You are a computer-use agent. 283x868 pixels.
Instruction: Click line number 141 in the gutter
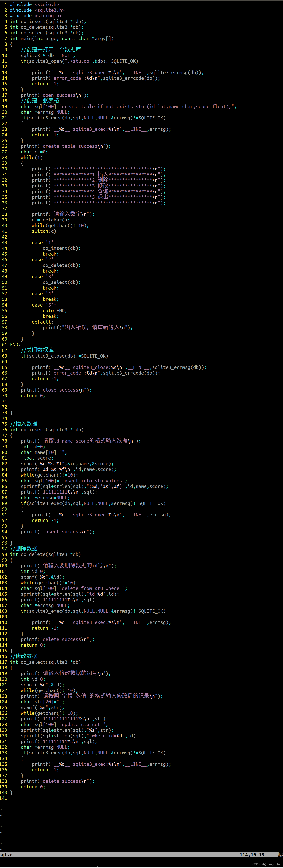pos(4,798)
